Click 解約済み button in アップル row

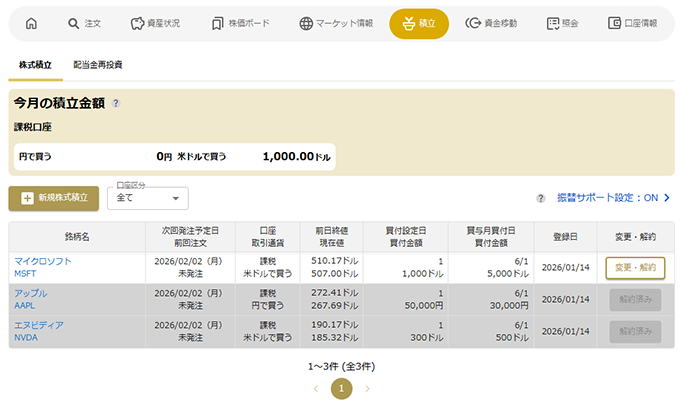point(635,300)
